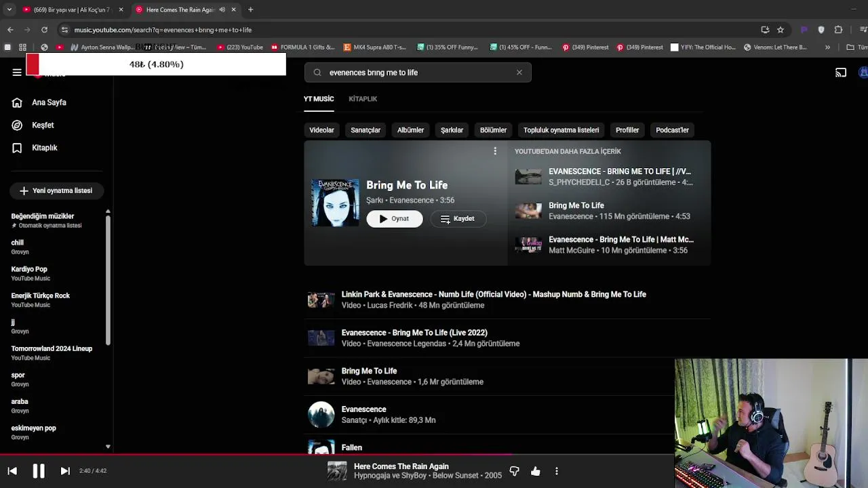Screen dimensions: 868x488
Task: Switch to the Bir yapı var YouTube tab
Action: point(73,9)
